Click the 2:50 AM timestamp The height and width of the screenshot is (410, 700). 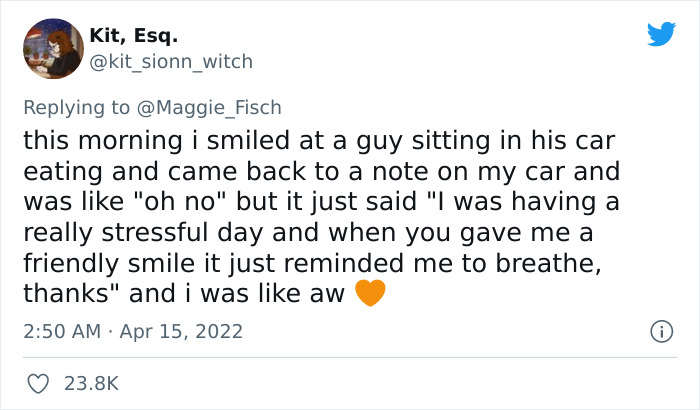pyautogui.click(x=59, y=330)
